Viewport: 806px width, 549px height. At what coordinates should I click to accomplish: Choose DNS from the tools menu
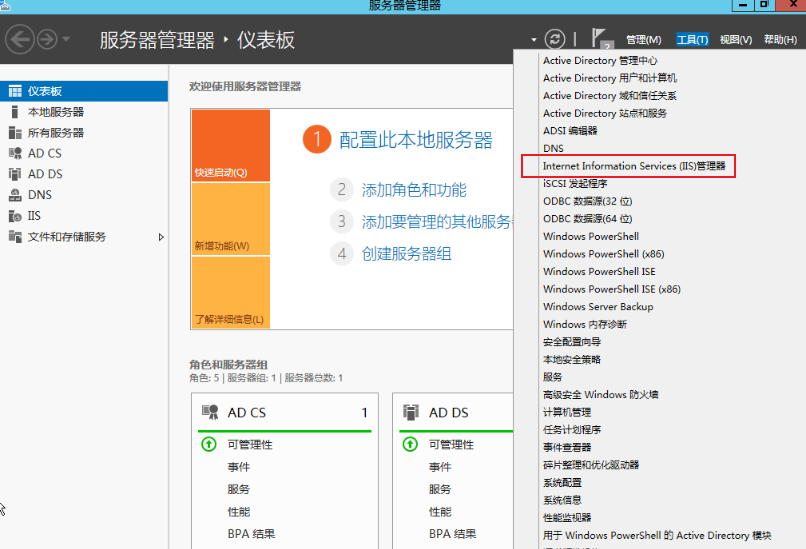553,148
